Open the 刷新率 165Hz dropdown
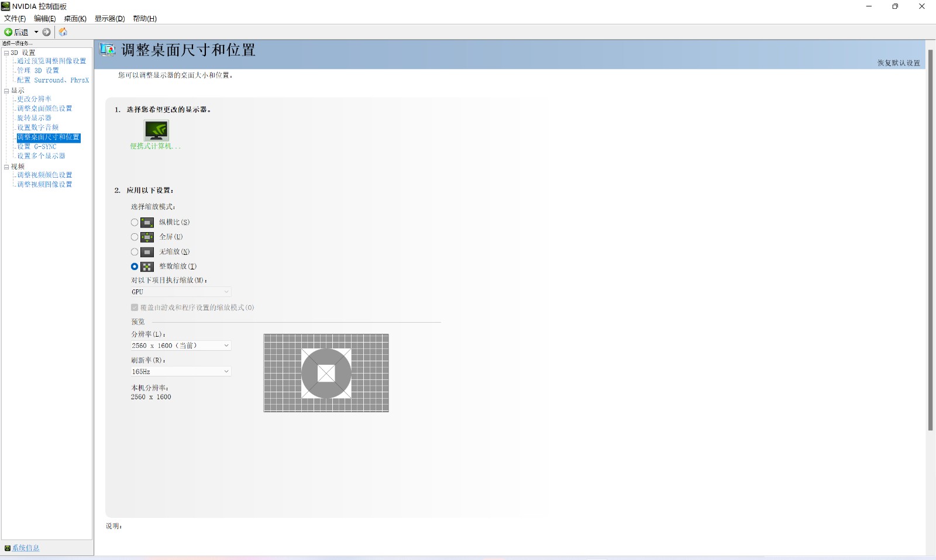The height and width of the screenshot is (560, 936). click(181, 371)
